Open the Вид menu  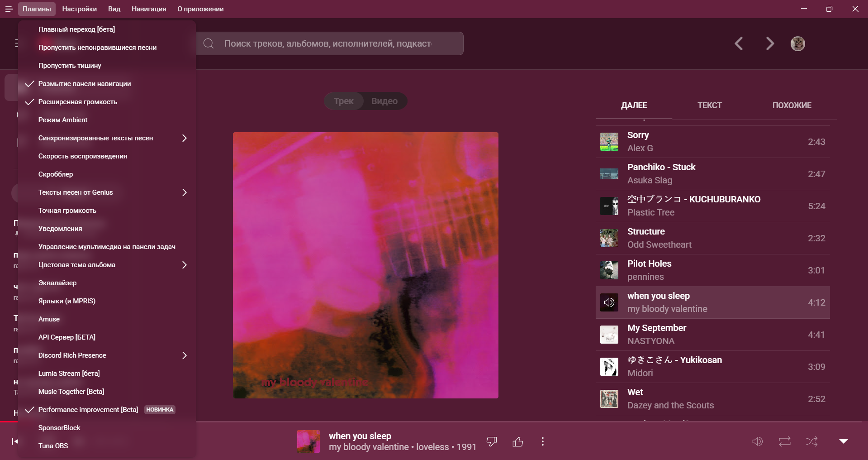[x=114, y=9]
